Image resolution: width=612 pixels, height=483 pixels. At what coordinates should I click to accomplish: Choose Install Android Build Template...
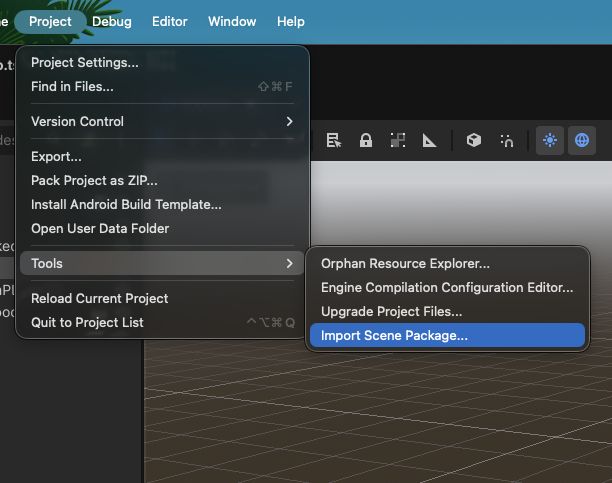click(162, 204)
